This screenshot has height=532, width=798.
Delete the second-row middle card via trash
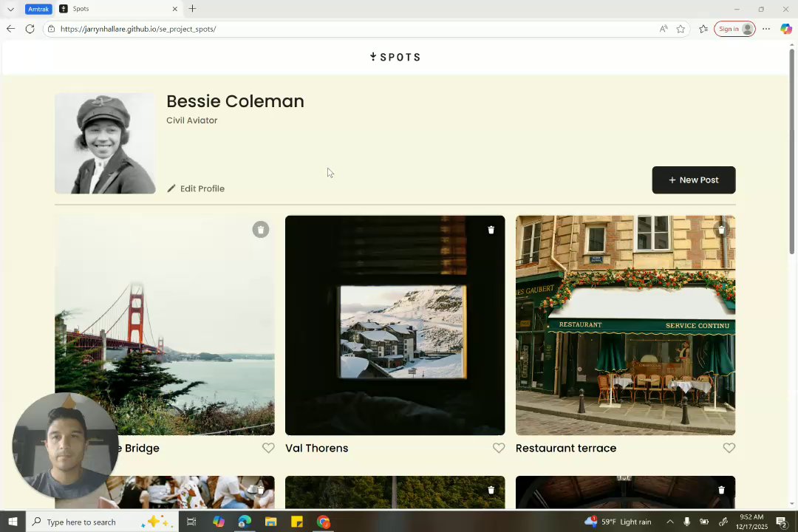pyautogui.click(x=491, y=490)
